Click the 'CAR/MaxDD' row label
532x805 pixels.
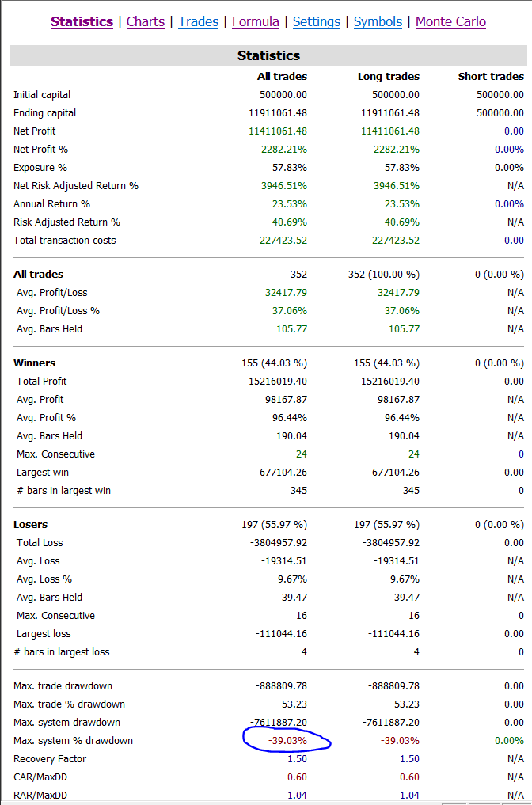(40, 777)
